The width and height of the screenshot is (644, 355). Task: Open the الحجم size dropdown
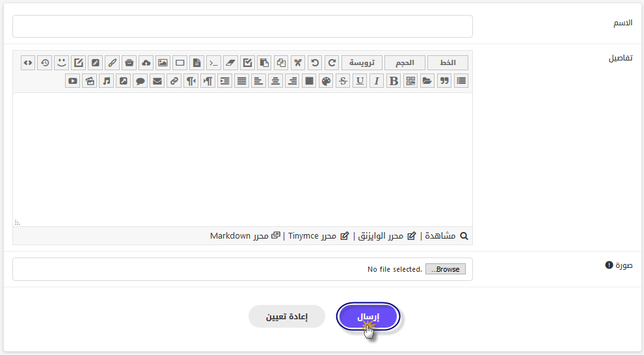click(405, 63)
